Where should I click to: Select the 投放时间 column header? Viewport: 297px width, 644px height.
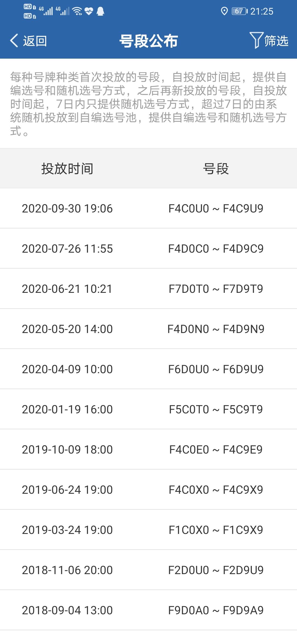67,168
